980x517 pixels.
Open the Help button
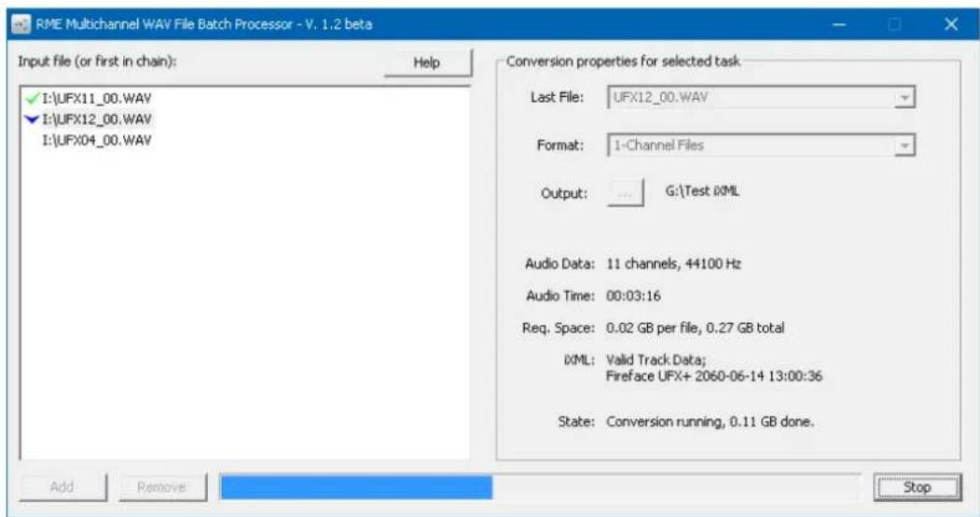click(x=427, y=63)
